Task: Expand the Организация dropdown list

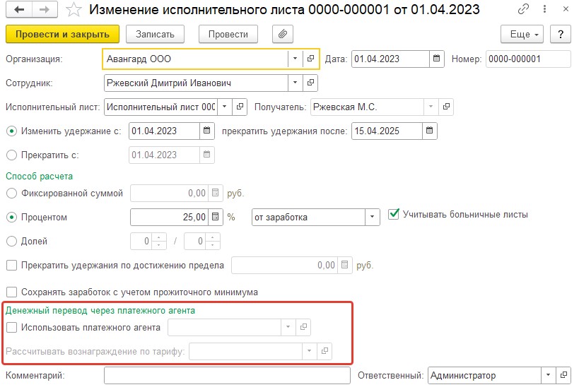Action: click(295, 59)
